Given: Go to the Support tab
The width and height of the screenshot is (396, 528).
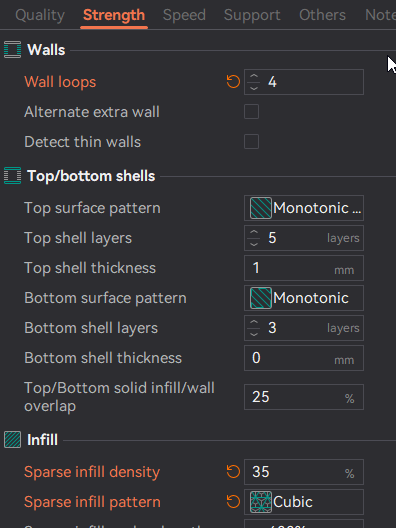Looking at the screenshot, I should [252, 15].
